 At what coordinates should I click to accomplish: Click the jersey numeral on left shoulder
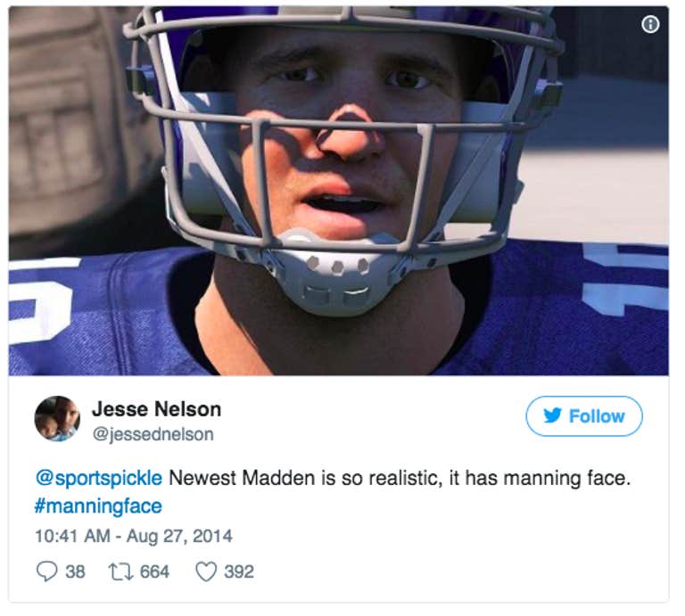click(37, 301)
